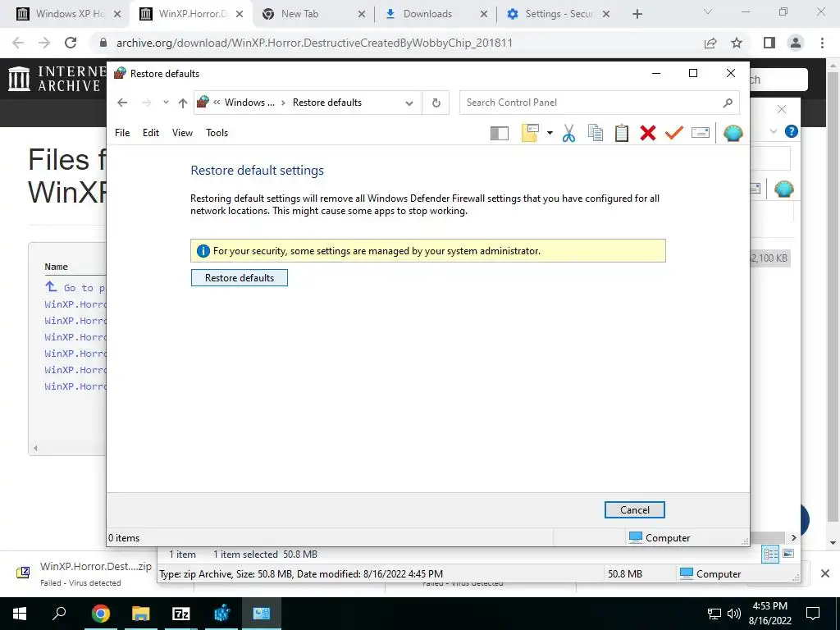Viewport: 840px width, 630px height.
Task: Click the info icon in yellow notice bar
Action: (x=203, y=251)
